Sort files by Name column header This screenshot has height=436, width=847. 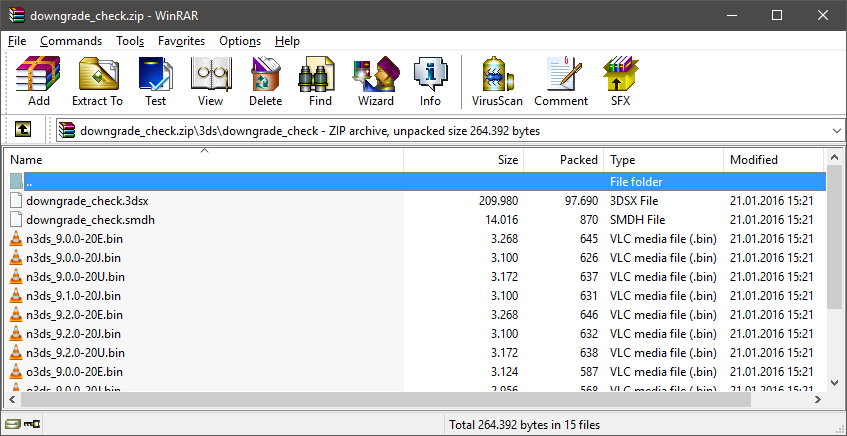coord(200,160)
